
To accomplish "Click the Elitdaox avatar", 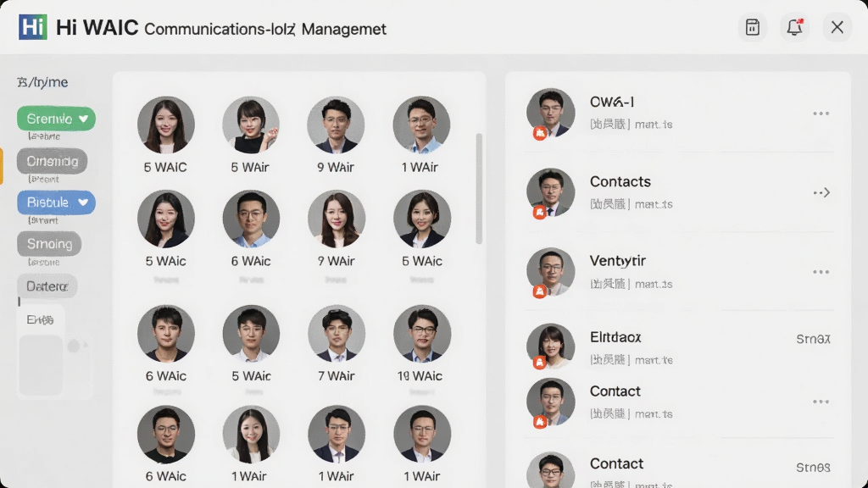I will click(x=550, y=347).
